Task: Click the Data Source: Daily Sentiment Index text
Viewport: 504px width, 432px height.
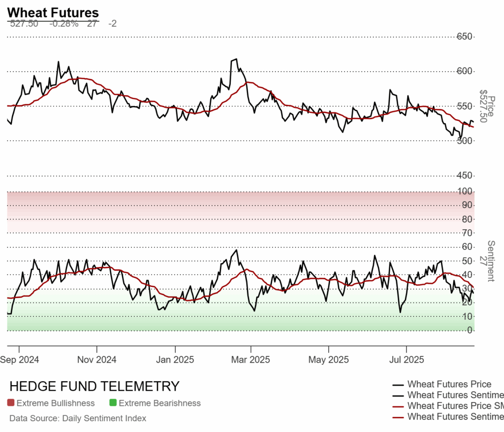Action: point(78,418)
